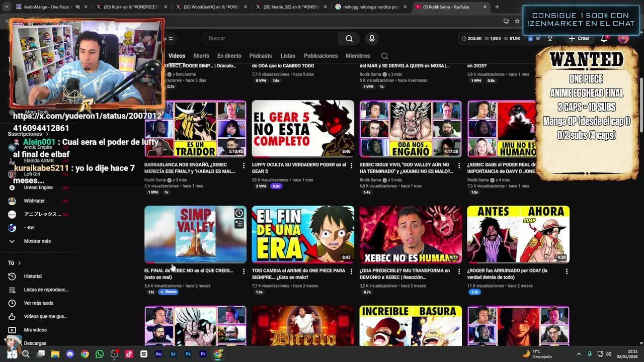Viewport: 644px width, 362px height.
Task: Open the SIMP VALLEY video thumbnail
Action: [195, 234]
